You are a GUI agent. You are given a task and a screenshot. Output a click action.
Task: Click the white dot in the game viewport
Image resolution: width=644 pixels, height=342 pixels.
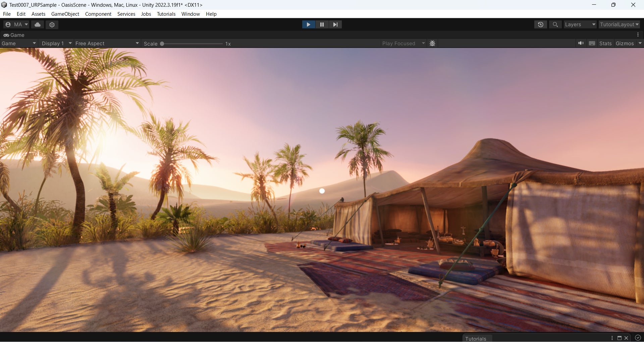coord(322,191)
